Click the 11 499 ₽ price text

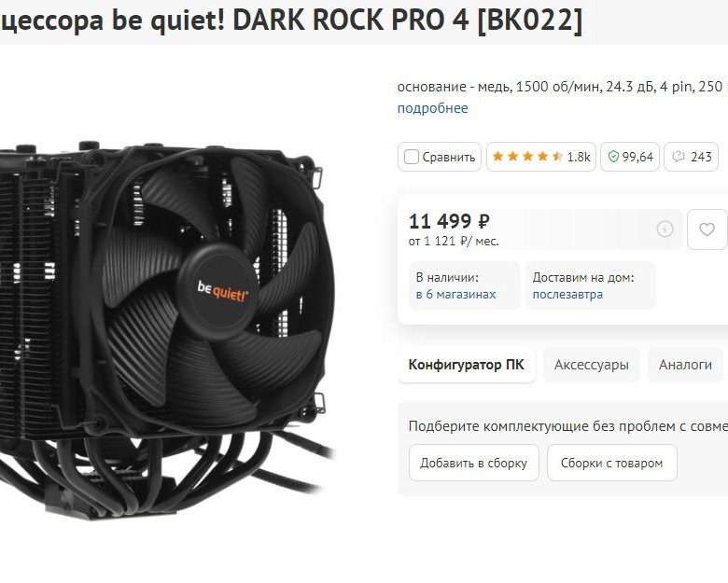pos(449,221)
